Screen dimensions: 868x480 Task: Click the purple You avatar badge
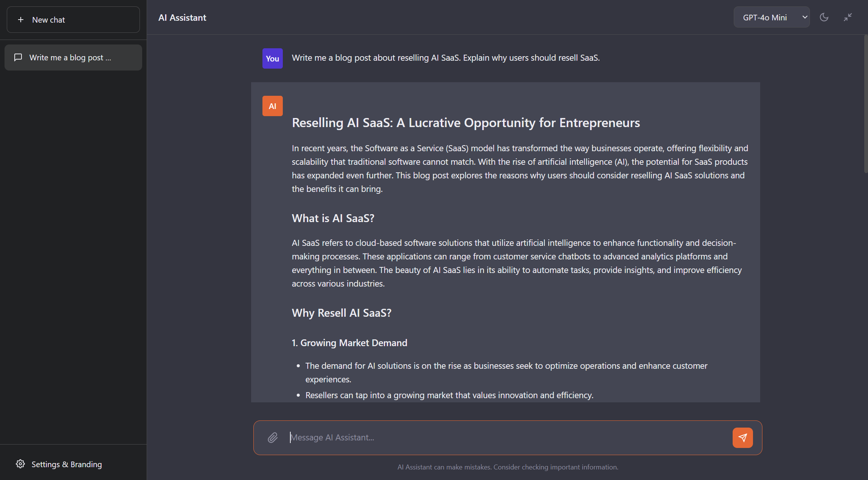click(272, 58)
